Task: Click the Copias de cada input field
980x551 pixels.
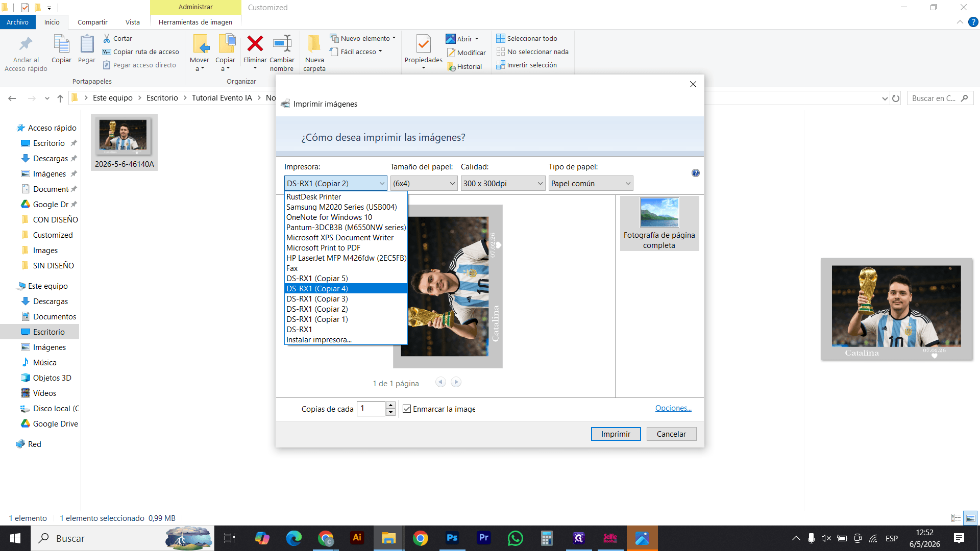Action: point(371,408)
